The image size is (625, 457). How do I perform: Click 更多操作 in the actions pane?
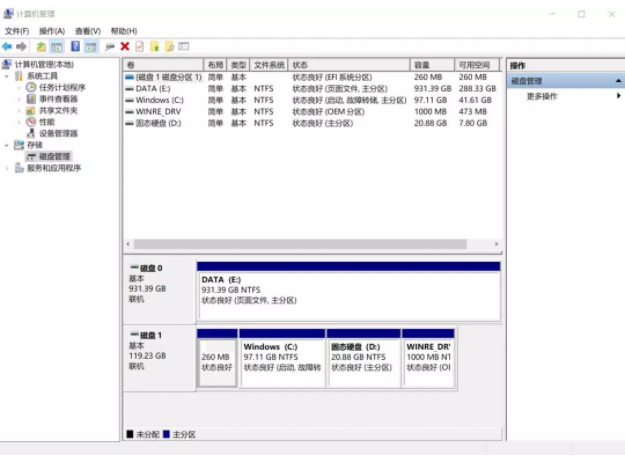point(542,96)
